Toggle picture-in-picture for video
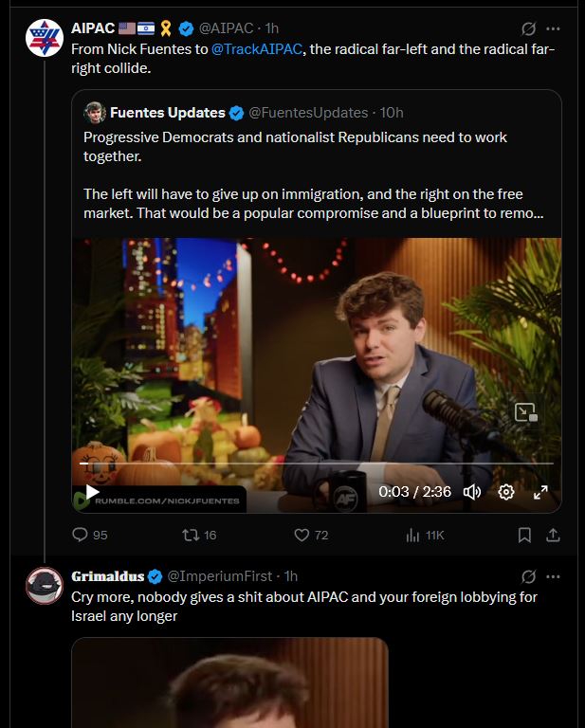 tap(525, 412)
